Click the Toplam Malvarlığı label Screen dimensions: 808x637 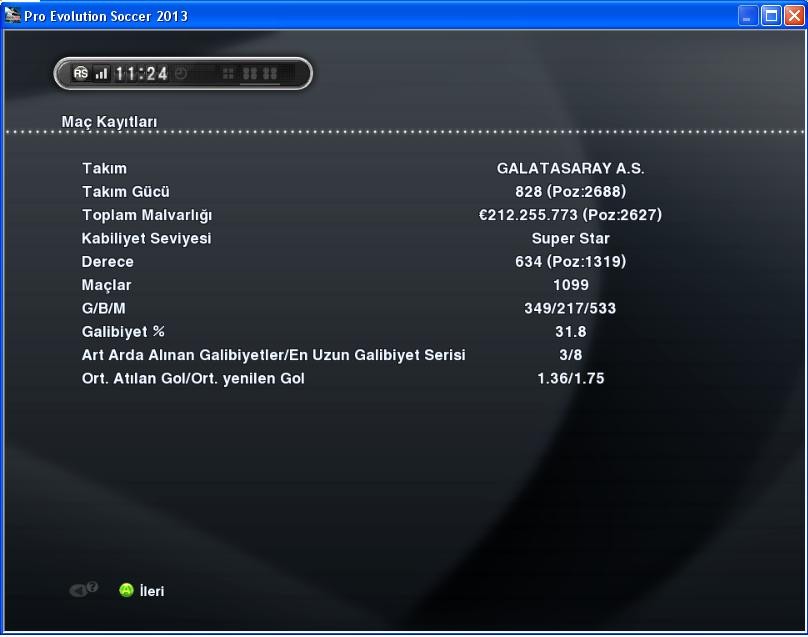(x=147, y=215)
